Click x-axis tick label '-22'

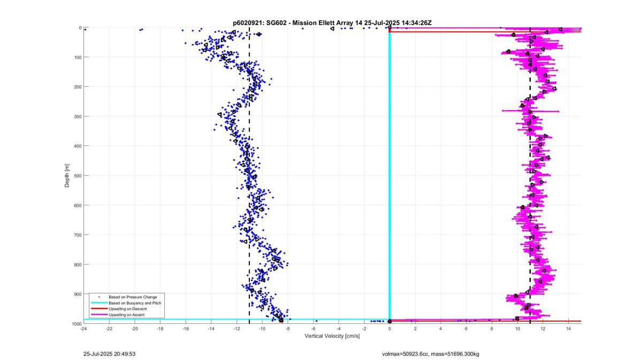click(x=109, y=329)
